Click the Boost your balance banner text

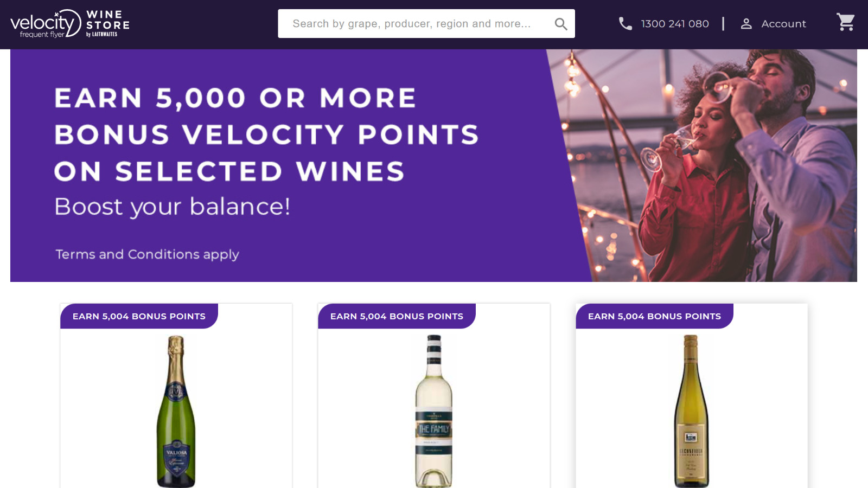[172, 207]
